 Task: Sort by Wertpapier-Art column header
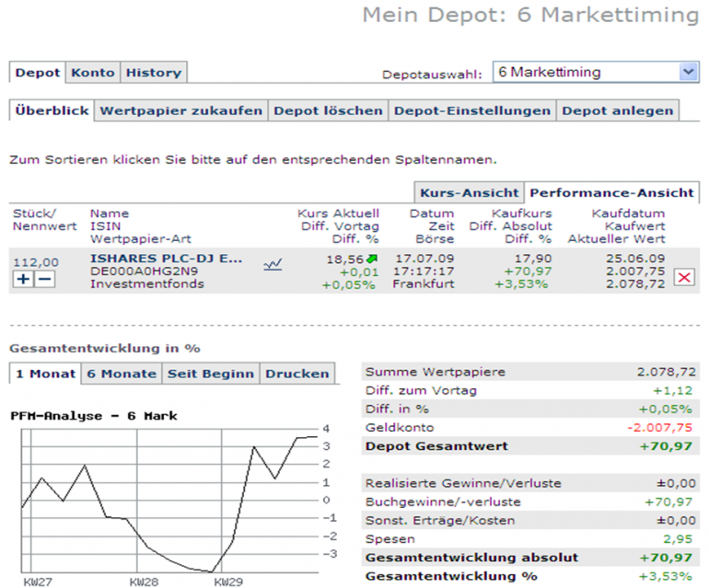tap(141, 238)
